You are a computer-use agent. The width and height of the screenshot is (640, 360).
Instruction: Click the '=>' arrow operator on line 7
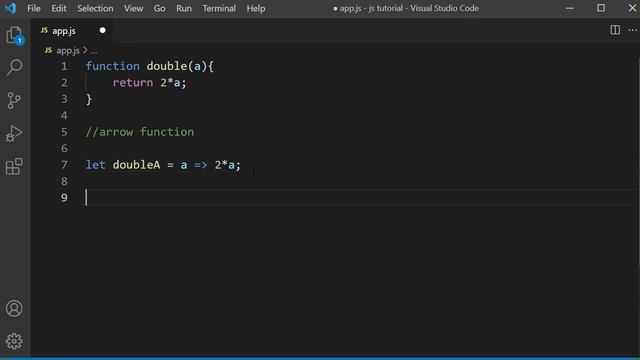[200, 165]
